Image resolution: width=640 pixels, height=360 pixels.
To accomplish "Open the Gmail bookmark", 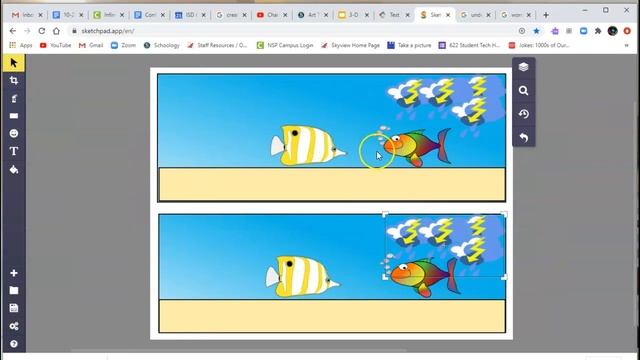I will 91,45.
